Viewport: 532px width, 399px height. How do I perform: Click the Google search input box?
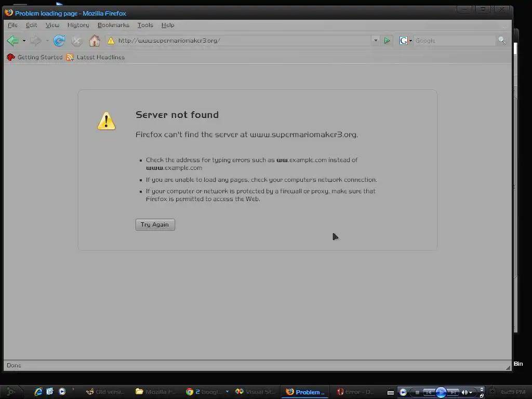point(455,41)
